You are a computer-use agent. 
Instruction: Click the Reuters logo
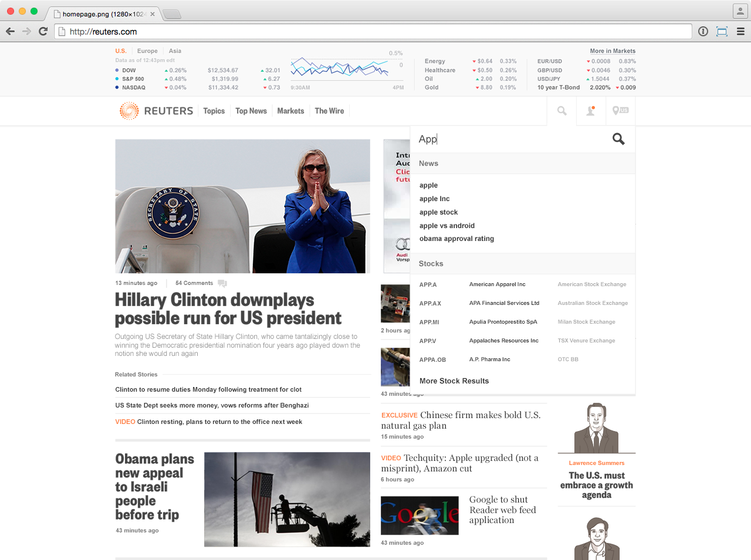point(155,110)
